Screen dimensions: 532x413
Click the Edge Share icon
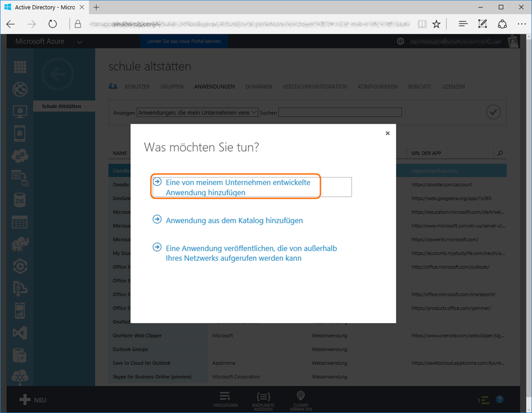point(502,24)
